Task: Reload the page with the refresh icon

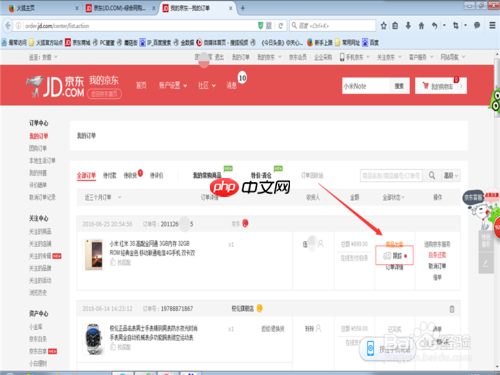Action: click(x=281, y=26)
